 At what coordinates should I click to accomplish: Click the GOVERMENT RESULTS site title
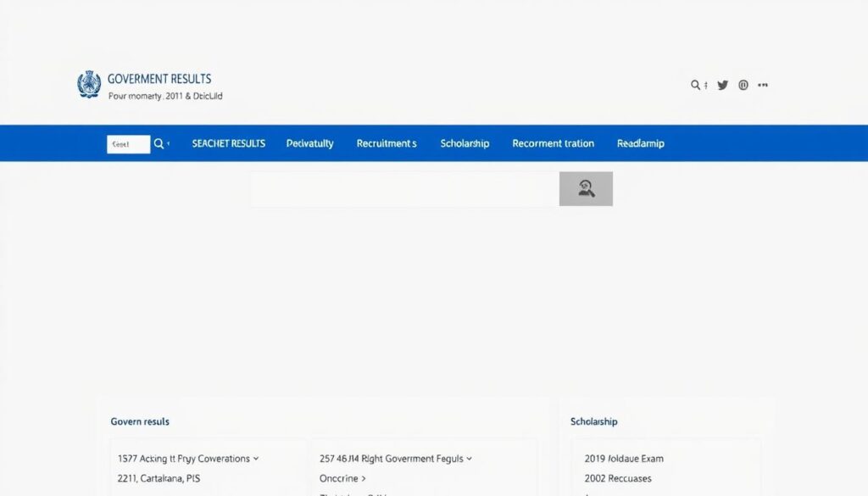coord(159,79)
